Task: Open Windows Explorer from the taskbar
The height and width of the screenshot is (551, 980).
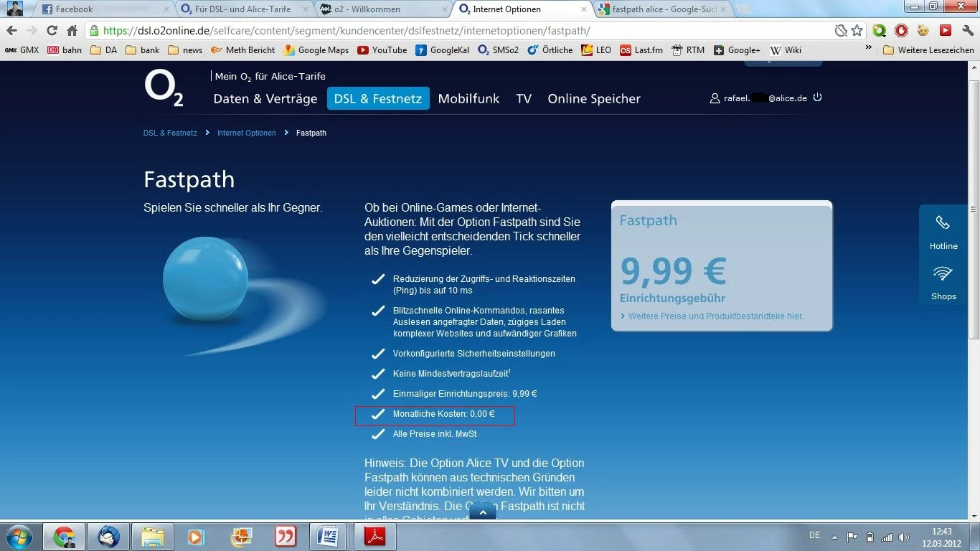Action: point(153,537)
